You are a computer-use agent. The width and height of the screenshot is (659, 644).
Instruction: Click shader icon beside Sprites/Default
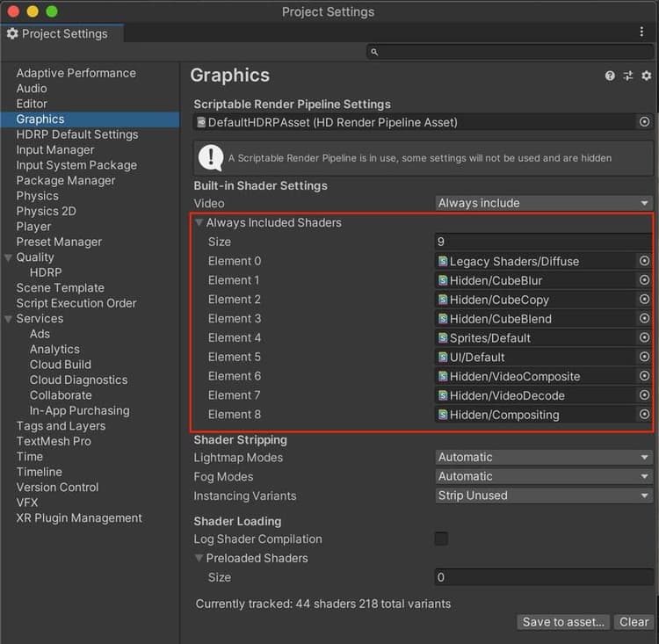coord(443,338)
